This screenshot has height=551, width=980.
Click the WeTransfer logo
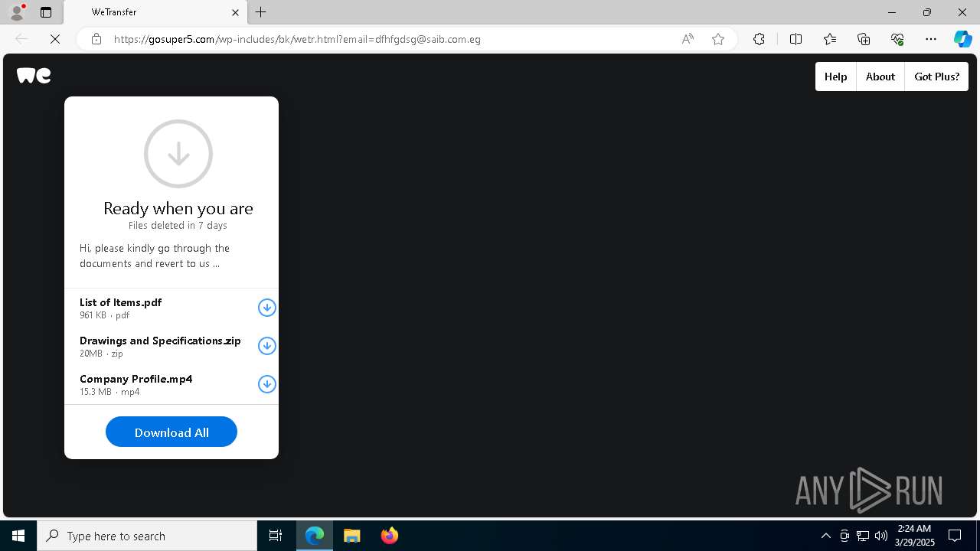click(34, 75)
